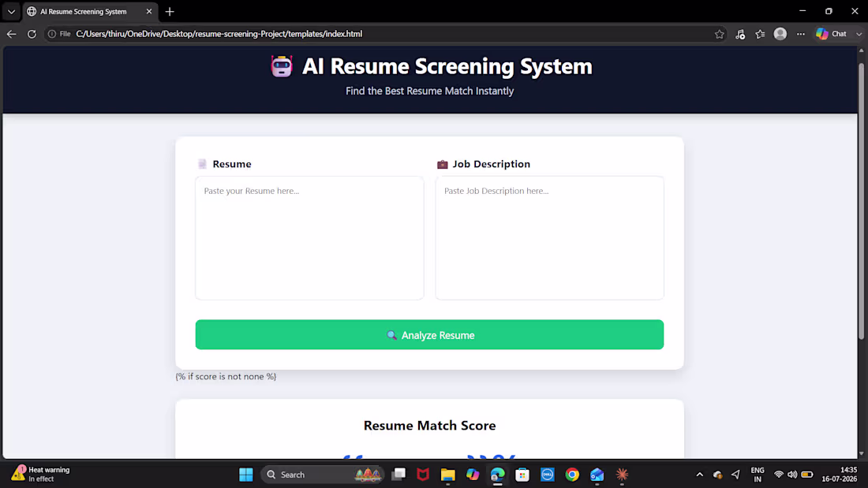Open Google Chrome from taskbar
The height and width of the screenshot is (488, 868).
[x=572, y=475]
